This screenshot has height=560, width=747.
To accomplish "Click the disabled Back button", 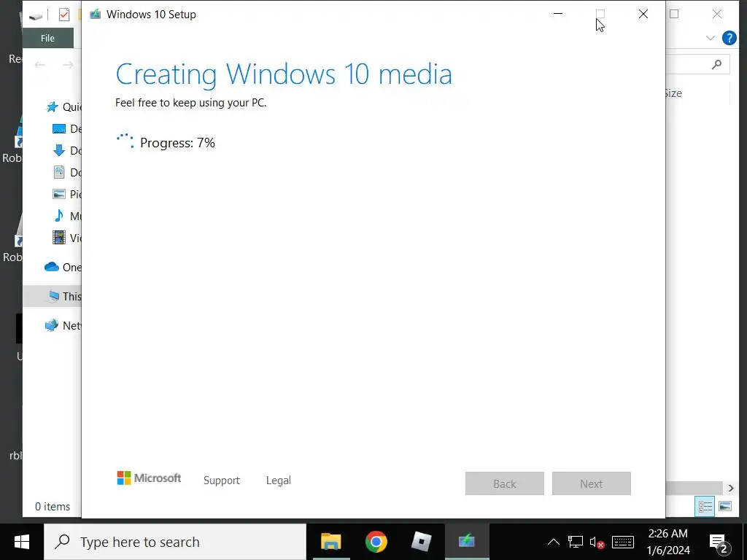I will (505, 483).
